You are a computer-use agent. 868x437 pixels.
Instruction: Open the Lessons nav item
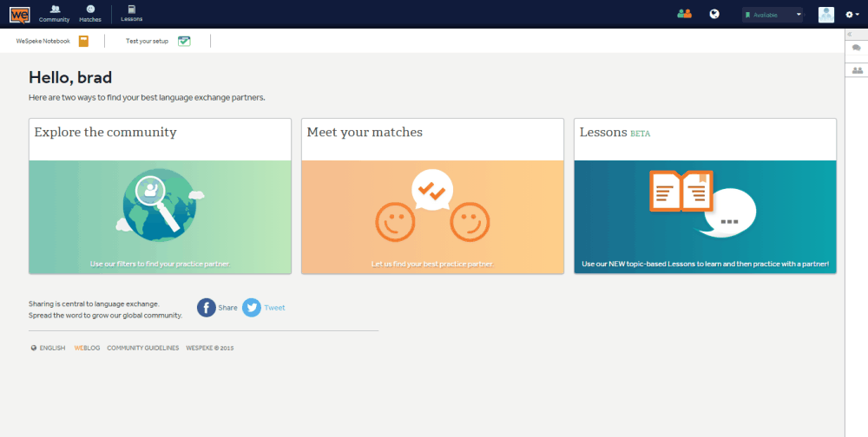pyautogui.click(x=132, y=14)
